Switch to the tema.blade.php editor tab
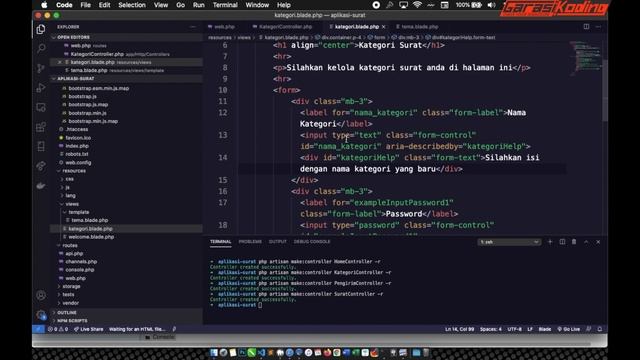The width and height of the screenshot is (640, 360). (419, 27)
